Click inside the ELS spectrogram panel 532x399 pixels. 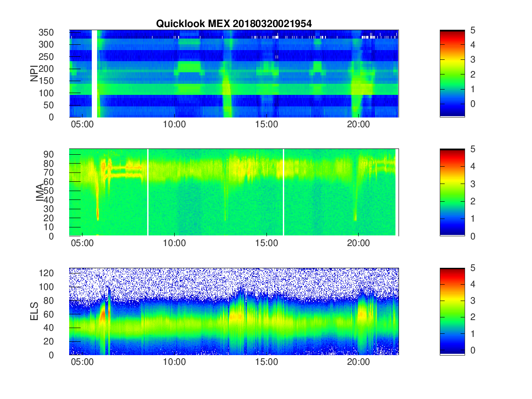coord(234,311)
